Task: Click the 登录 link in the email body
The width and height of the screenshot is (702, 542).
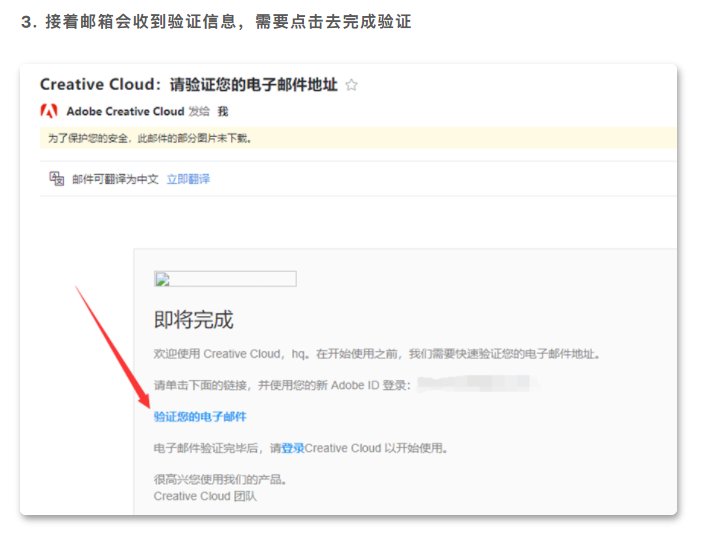Action: click(293, 448)
